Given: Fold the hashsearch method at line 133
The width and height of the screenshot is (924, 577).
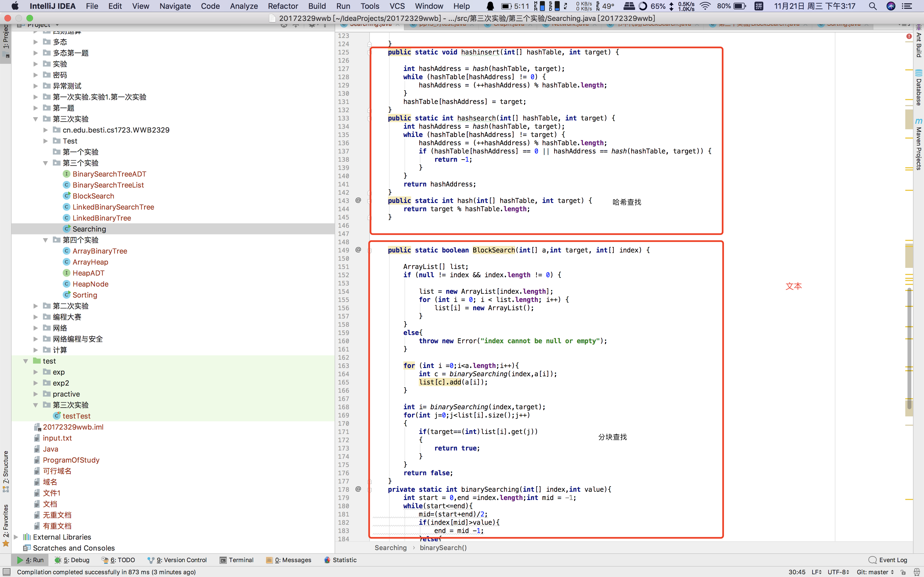Looking at the screenshot, I should pos(370,118).
